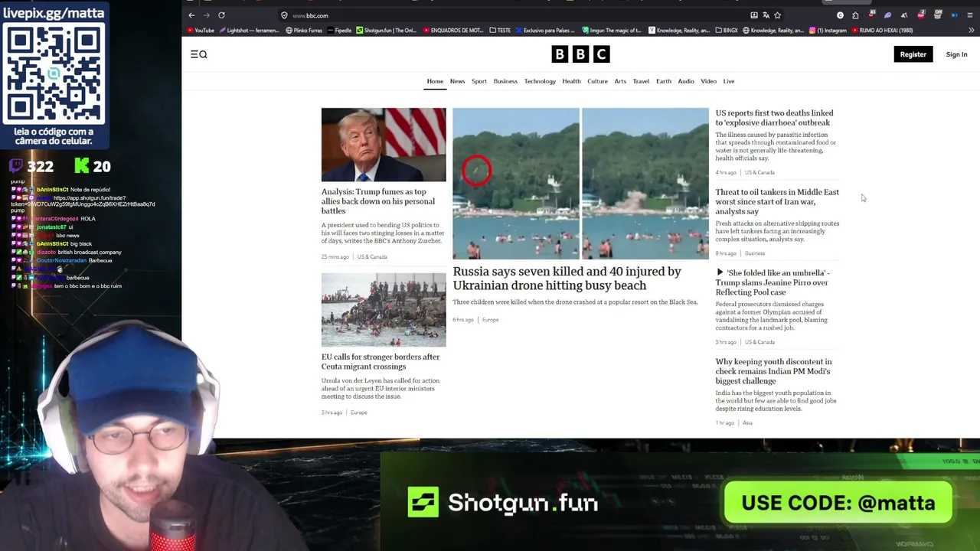
Task: Open the YouTube bookmark
Action: pos(201,31)
